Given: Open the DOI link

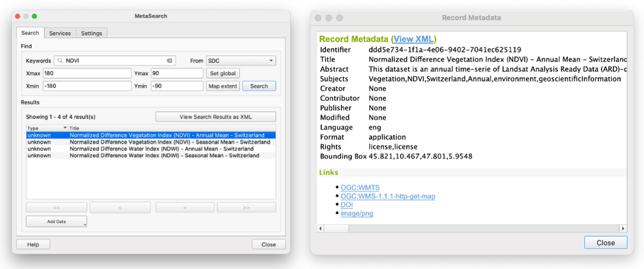Looking at the screenshot, I should [x=347, y=205].
